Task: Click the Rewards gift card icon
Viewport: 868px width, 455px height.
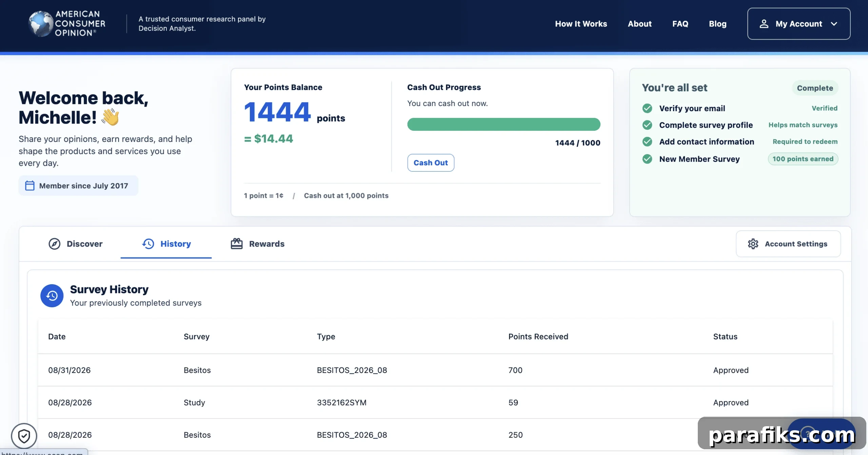Action: click(x=237, y=244)
